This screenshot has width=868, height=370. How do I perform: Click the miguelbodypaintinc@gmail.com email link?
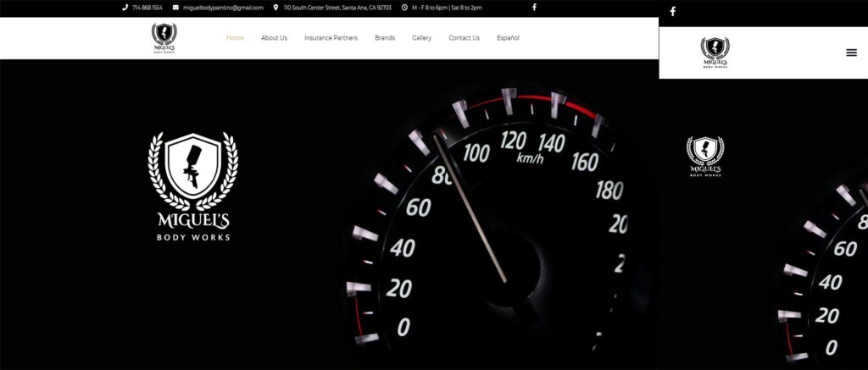218,8
